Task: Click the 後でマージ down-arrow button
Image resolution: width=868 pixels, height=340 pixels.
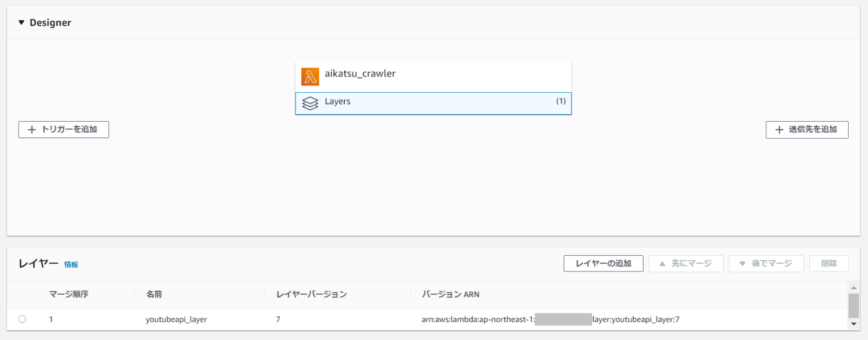Action: (x=766, y=264)
